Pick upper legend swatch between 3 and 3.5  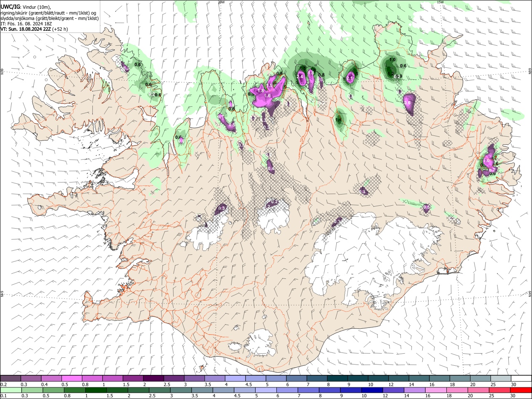tap(194, 378)
